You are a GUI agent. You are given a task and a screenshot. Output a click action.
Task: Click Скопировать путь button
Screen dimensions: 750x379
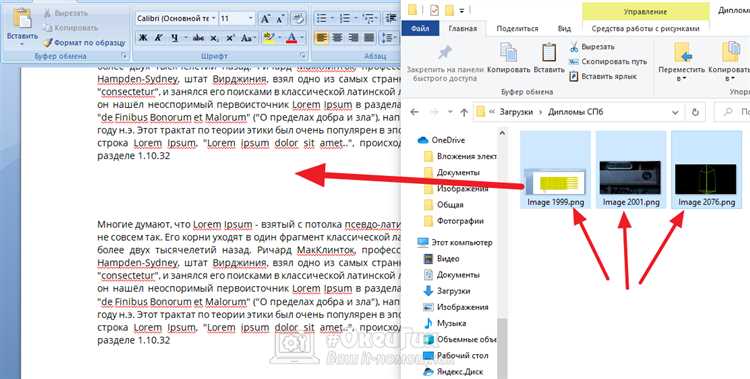[608, 62]
